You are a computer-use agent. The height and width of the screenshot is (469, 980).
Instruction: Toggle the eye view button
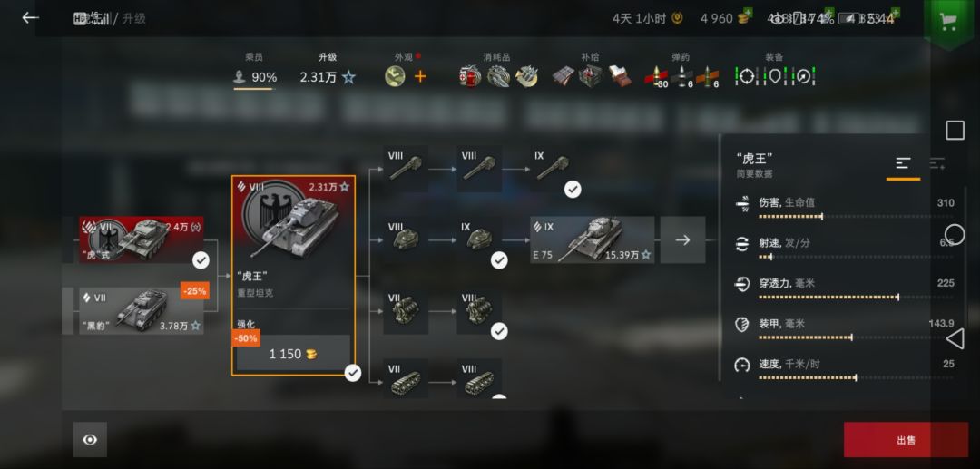point(90,440)
